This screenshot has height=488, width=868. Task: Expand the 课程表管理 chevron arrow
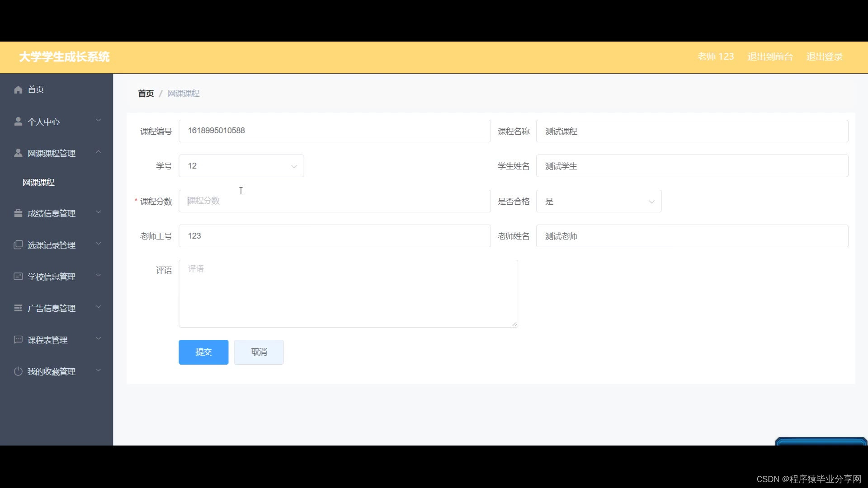[x=99, y=339]
